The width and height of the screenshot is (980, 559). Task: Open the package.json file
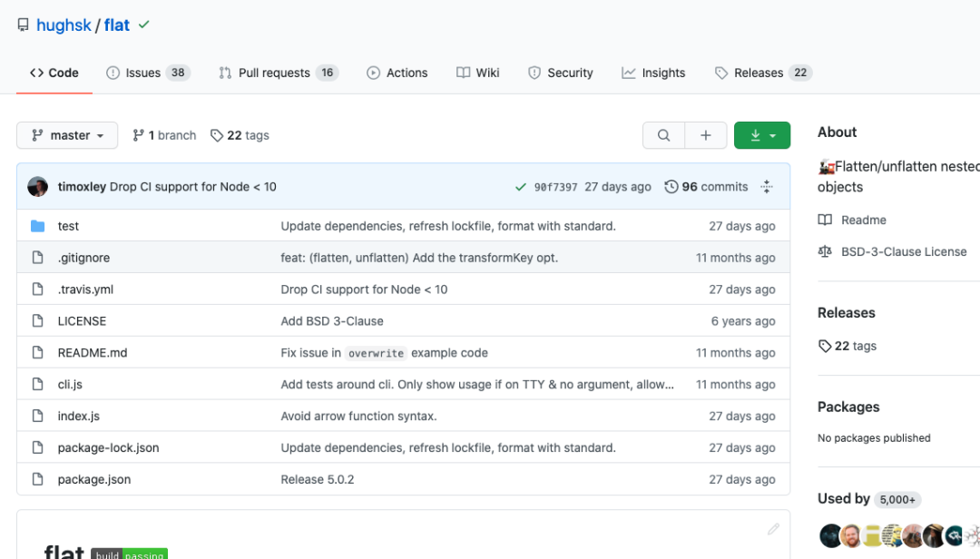click(x=93, y=479)
